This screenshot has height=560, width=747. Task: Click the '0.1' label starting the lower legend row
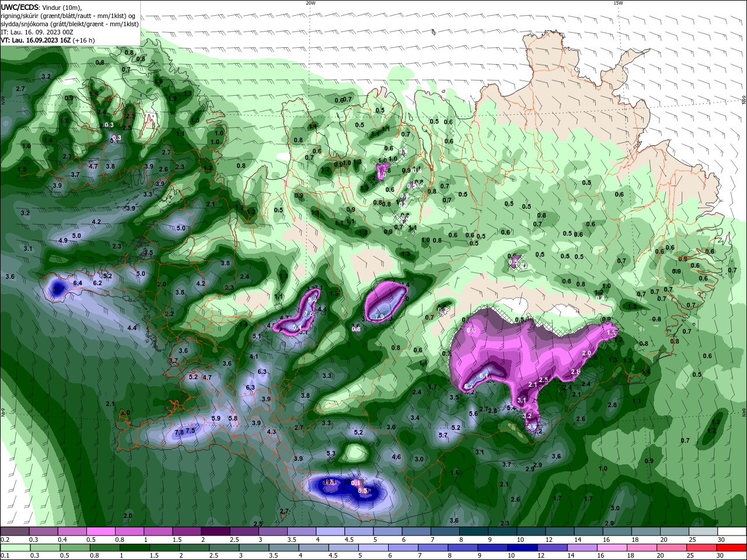(x=5, y=555)
